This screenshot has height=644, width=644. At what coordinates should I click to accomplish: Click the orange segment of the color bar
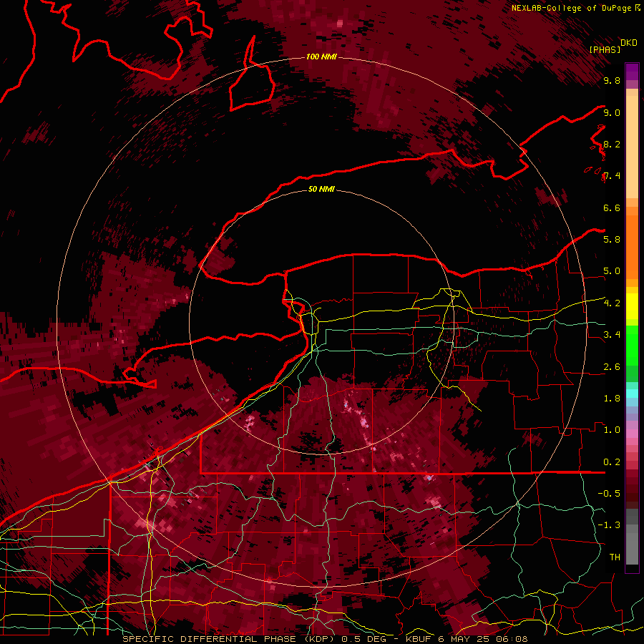tap(632, 246)
